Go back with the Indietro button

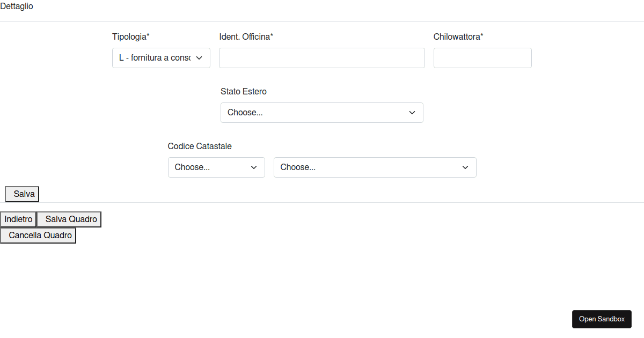tap(18, 219)
